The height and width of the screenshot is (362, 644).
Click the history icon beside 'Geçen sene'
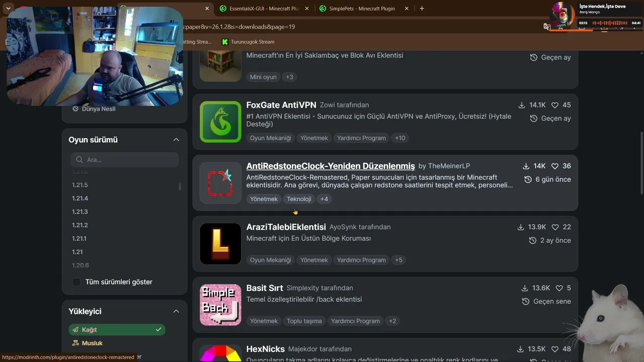point(526,302)
